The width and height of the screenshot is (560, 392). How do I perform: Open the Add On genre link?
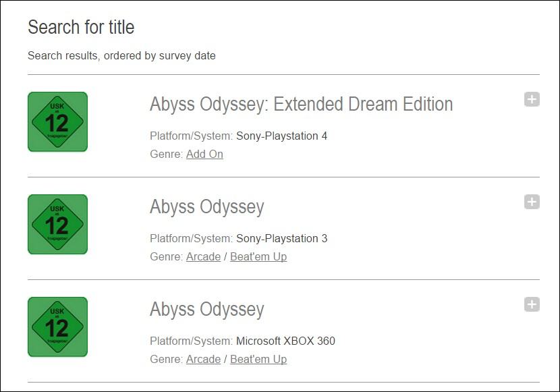point(204,154)
